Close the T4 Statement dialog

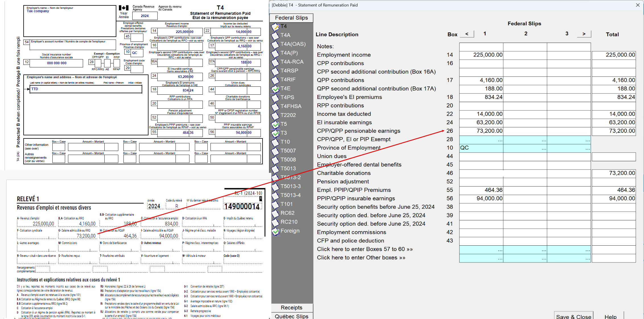pos(638,5)
